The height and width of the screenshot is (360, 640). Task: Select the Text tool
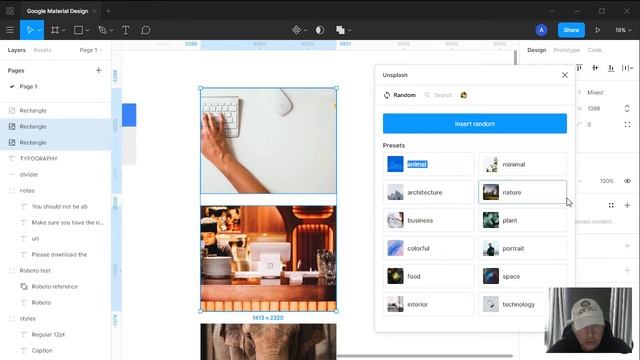(126, 30)
